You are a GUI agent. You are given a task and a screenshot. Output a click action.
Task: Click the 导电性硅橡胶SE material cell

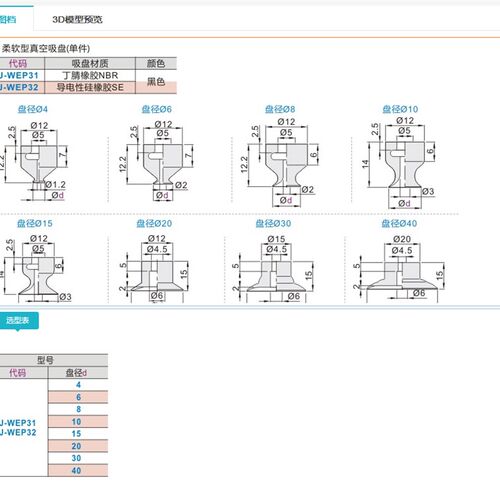pos(90,87)
